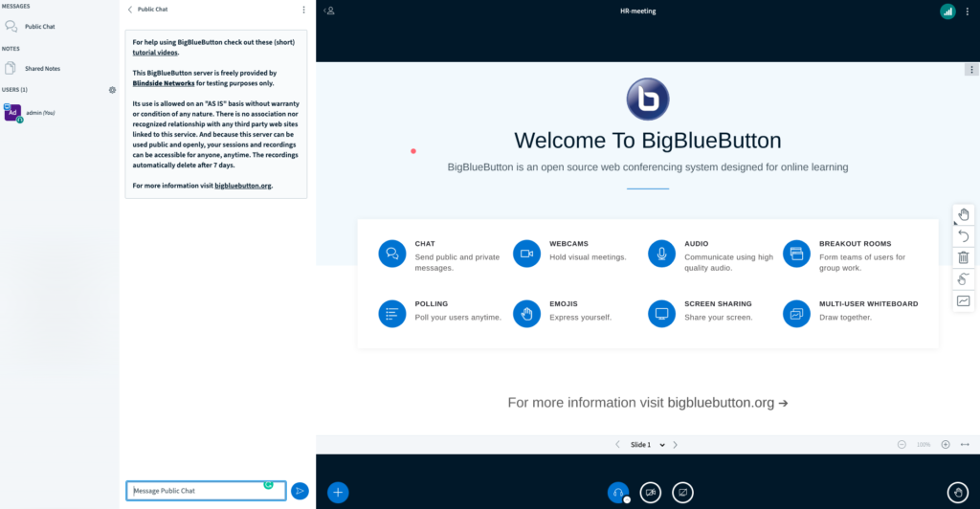
Task: Turn on multi-user whiteboard tool
Action: coord(963,301)
